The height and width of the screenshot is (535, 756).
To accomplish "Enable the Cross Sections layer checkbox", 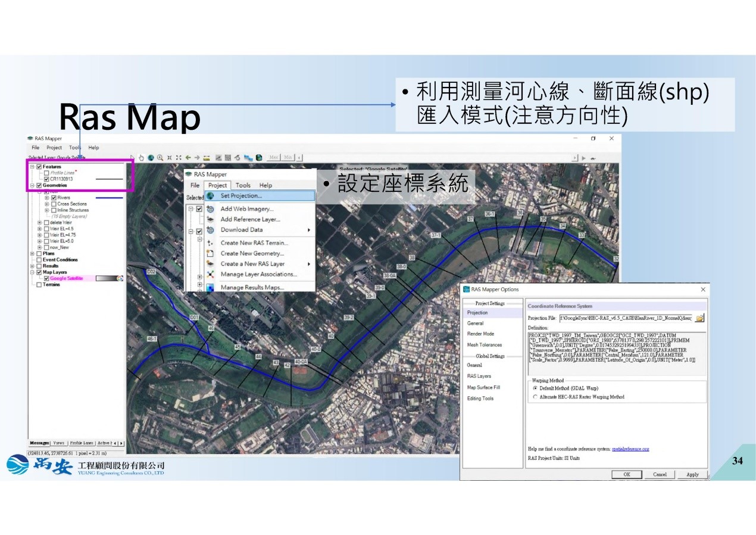I will coord(54,204).
